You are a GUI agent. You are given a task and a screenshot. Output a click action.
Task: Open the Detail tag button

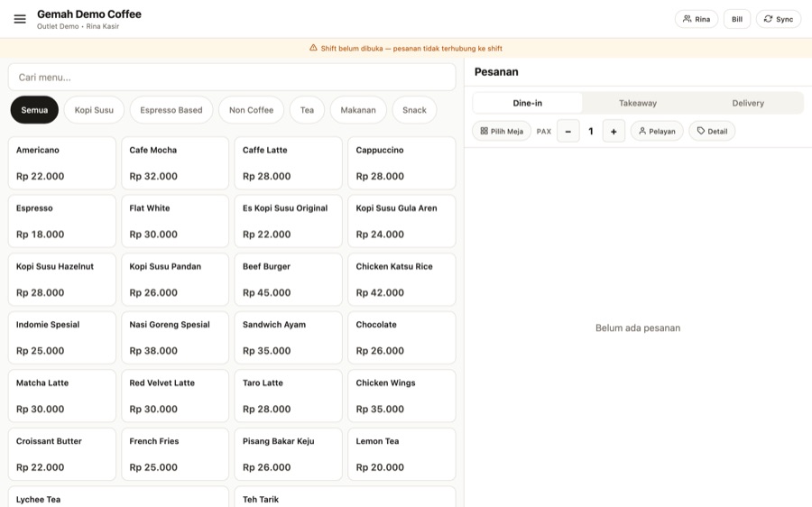tap(712, 131)
